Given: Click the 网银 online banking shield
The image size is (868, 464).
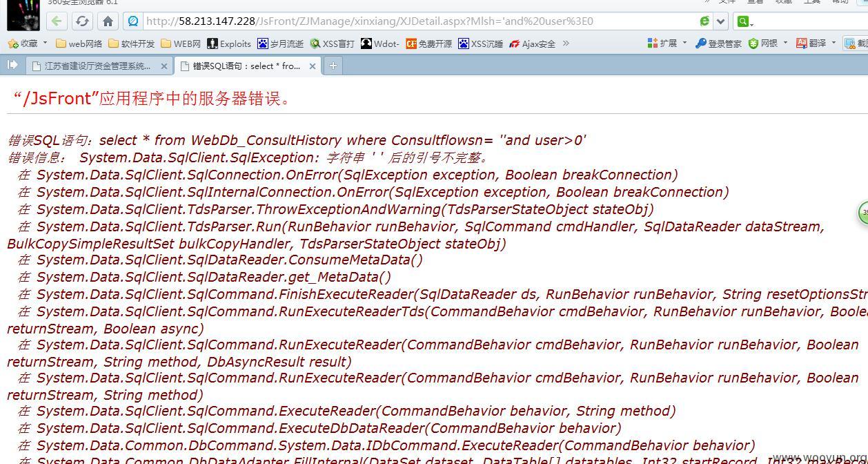Looking at the screenshot, I should coord(763,43).
